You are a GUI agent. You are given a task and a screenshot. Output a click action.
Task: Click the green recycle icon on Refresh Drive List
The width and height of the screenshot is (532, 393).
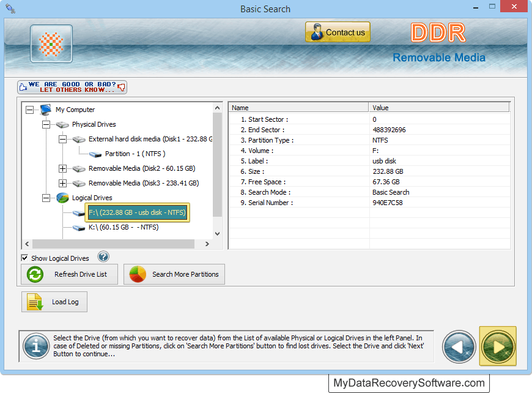(x=35, y=274)
